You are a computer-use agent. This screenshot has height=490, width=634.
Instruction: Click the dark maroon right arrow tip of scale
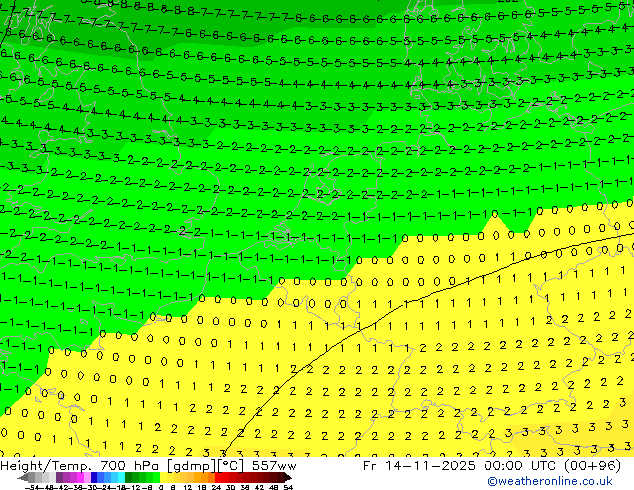287,477
